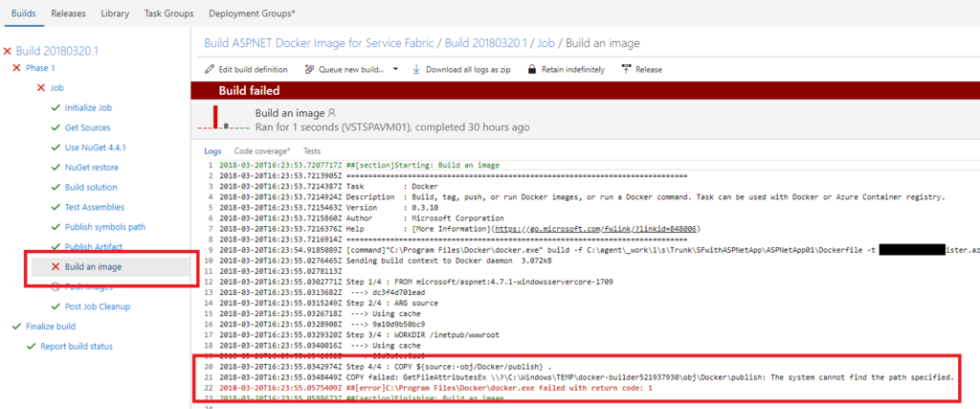Click the pencil icon of Edit build definition
Screen dimensions: 980x409
click(x=210, y=69)
